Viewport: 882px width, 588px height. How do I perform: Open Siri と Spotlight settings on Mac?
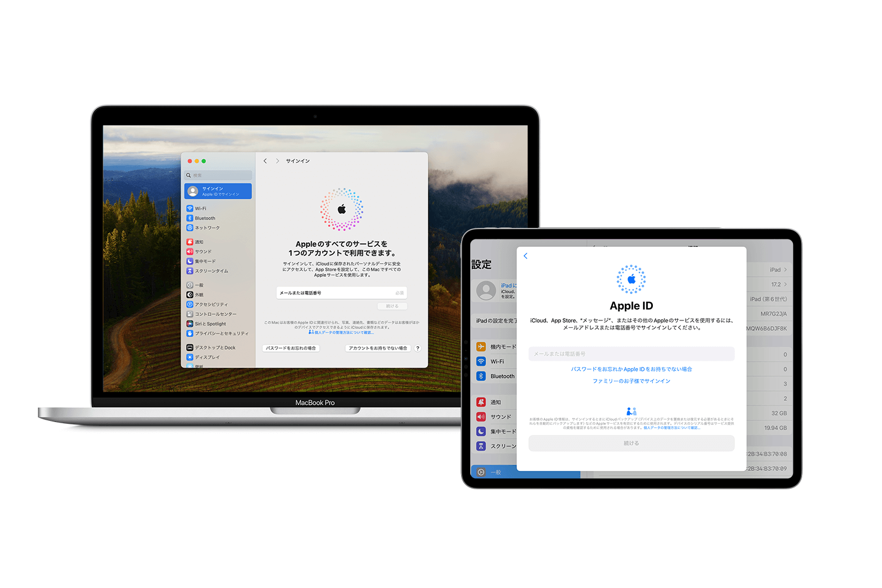pyautogui.click(x=210, y=324)
